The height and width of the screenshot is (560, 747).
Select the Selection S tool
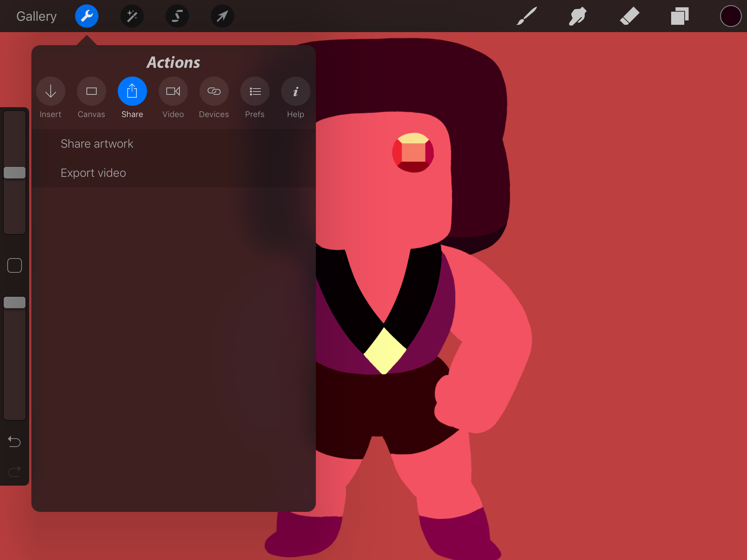177,16
